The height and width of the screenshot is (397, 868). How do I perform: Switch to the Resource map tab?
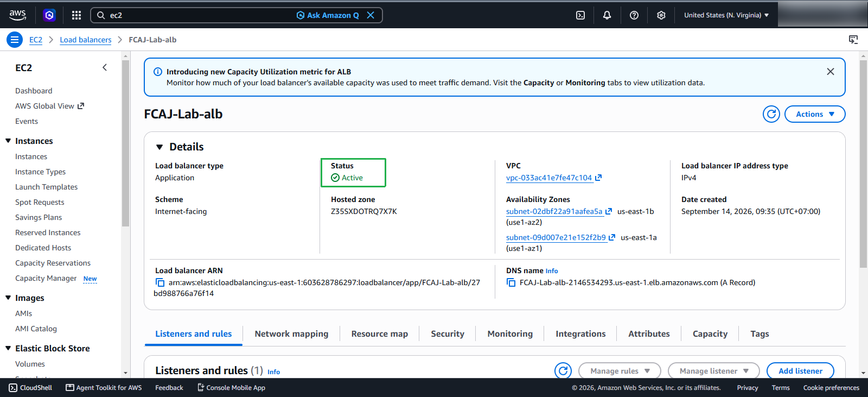[x=380, y=334]
